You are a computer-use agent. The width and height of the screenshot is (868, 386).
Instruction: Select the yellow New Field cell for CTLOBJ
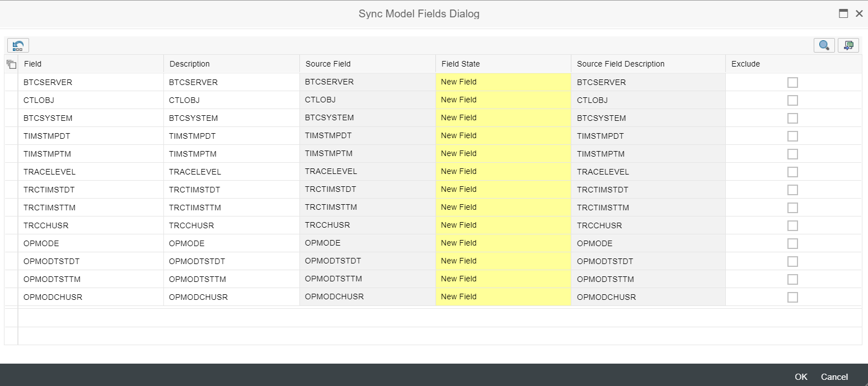tap(503, 100)
